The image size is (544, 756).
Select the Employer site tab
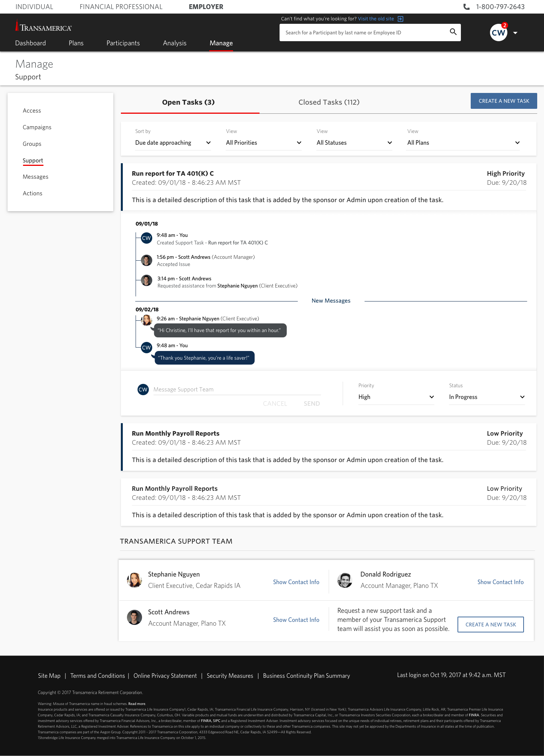[206, 7]
